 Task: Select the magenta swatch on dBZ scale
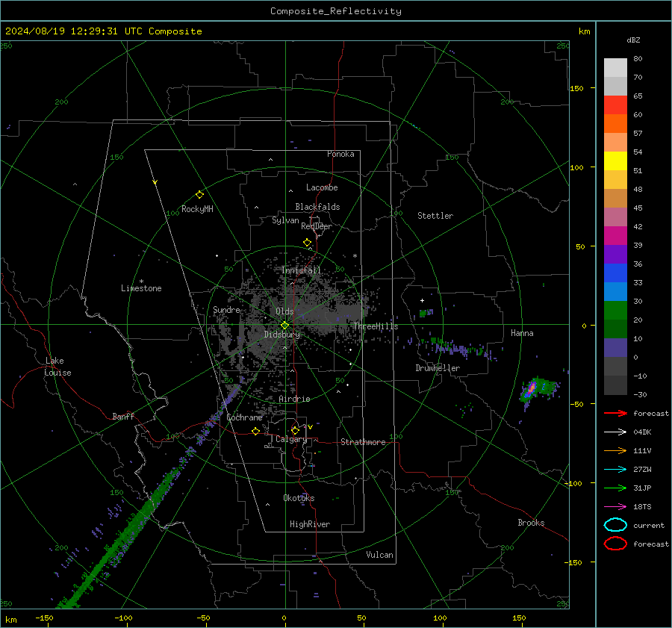[x=615, y=235]
